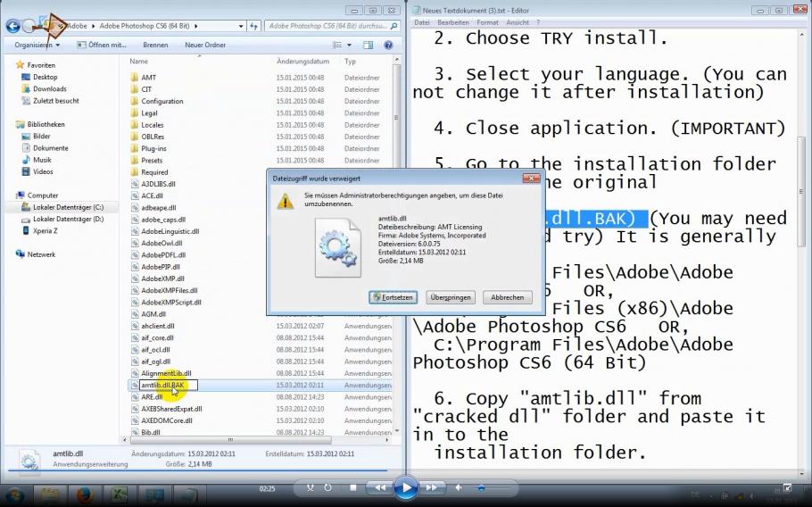Select the Plug-ins folder
This screenshot has height=507, width=812.
pos(153,149)
